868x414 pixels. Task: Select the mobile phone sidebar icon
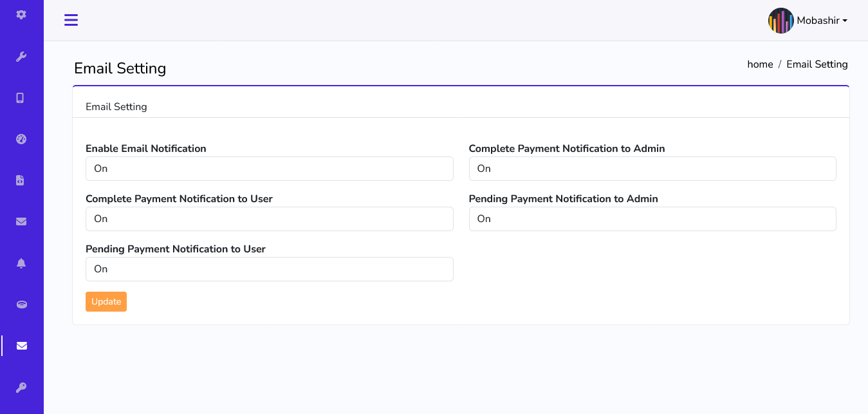20,98
